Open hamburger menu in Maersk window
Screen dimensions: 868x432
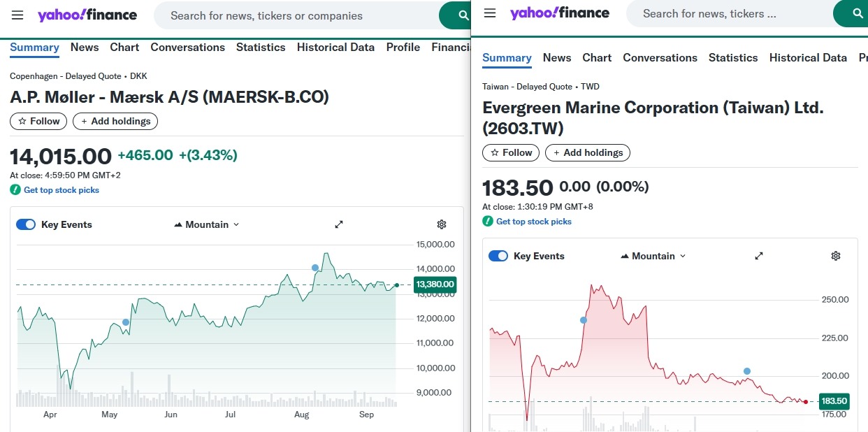coord(17,15)
